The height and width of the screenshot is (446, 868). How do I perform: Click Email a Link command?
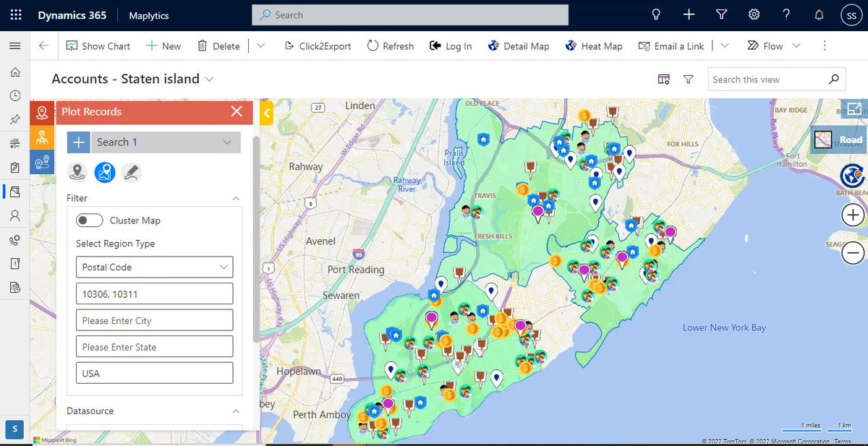671,46
